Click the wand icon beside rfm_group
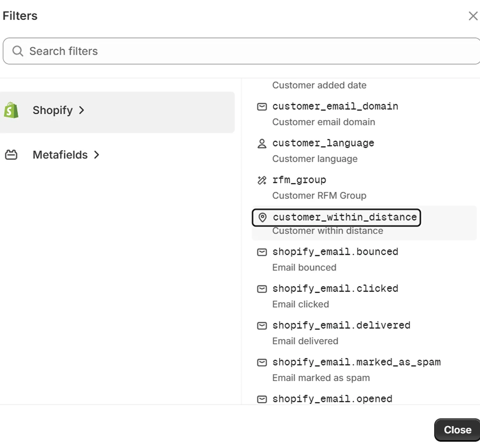Screen dimensions: 480x448 click(x=262, y=180)
